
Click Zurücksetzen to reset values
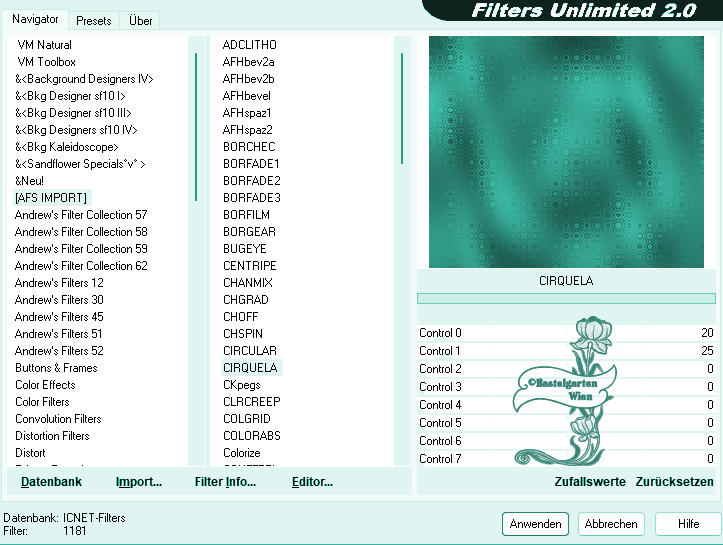674,482
